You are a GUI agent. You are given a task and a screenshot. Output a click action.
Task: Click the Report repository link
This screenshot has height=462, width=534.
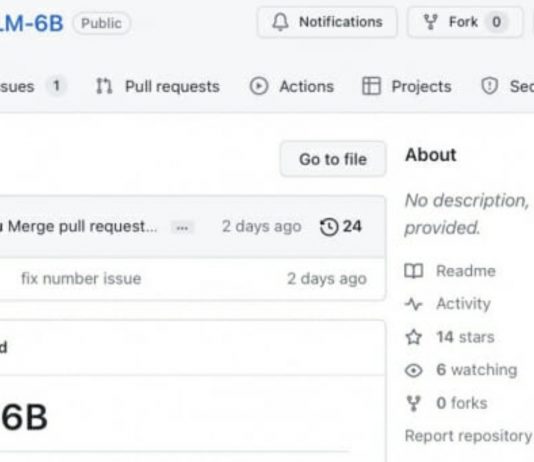tap(468, 436)
